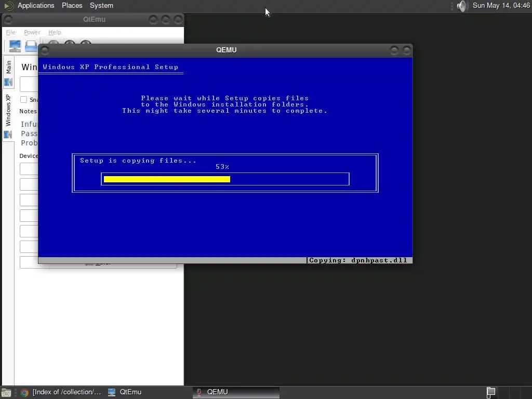This screenshot has height=399, width=532.
Task: Switch to the Main vertical tab in QtEmu
Action: tap(8, 73)
